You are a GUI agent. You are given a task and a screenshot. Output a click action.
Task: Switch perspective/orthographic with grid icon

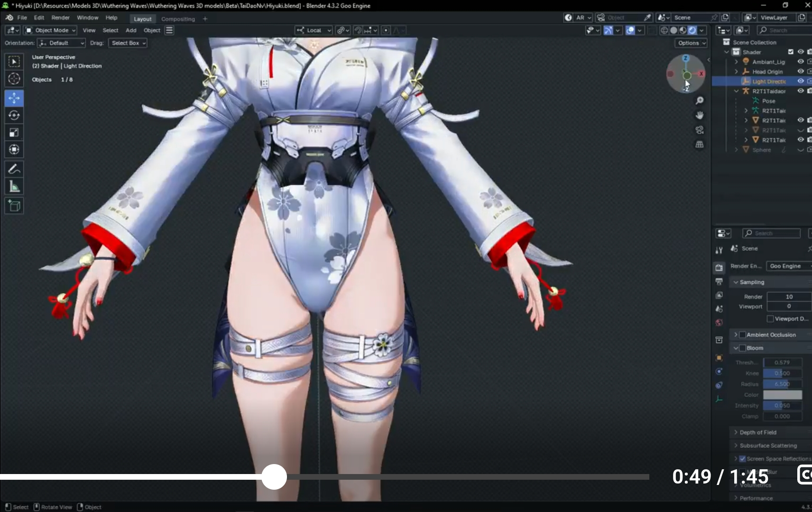click(x=700, y=144)
